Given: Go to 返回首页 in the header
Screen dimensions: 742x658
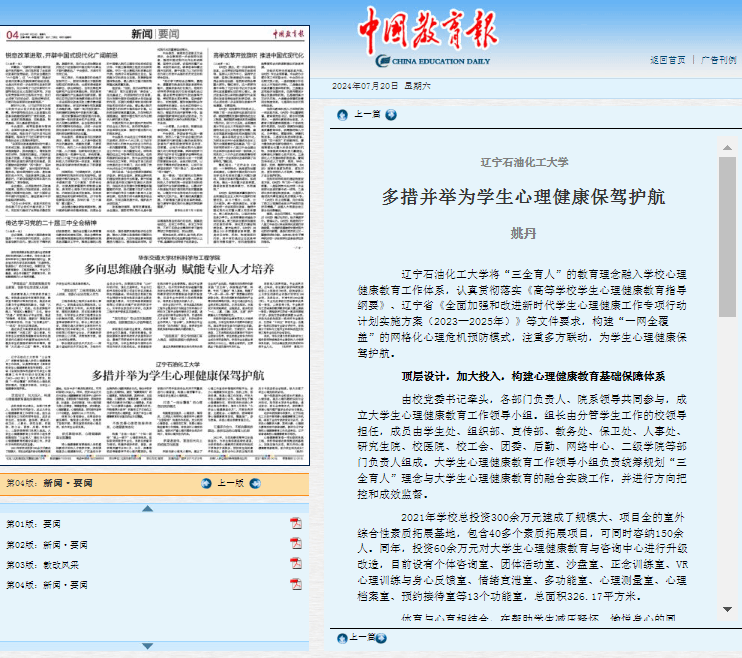Looking at the screenshot, I should 667,60.
